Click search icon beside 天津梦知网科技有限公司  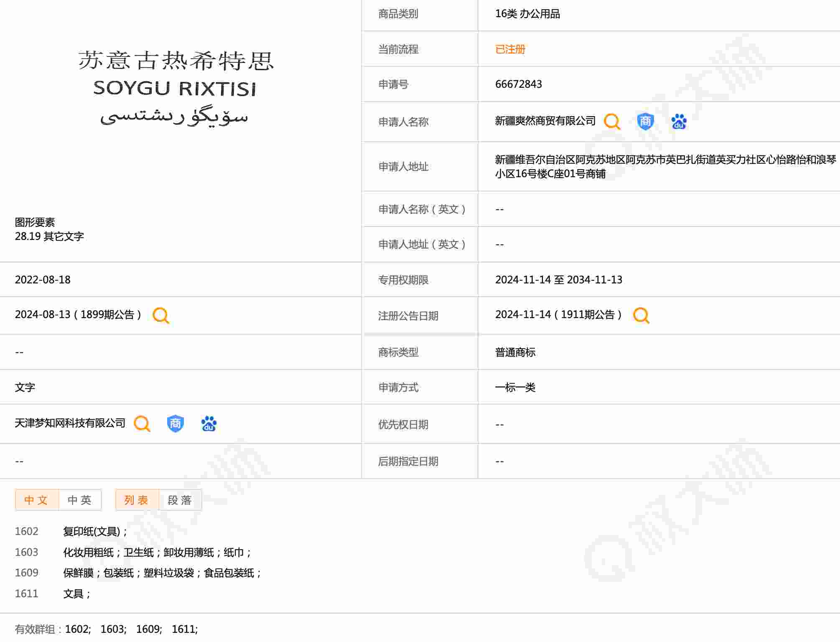(142, 423)
